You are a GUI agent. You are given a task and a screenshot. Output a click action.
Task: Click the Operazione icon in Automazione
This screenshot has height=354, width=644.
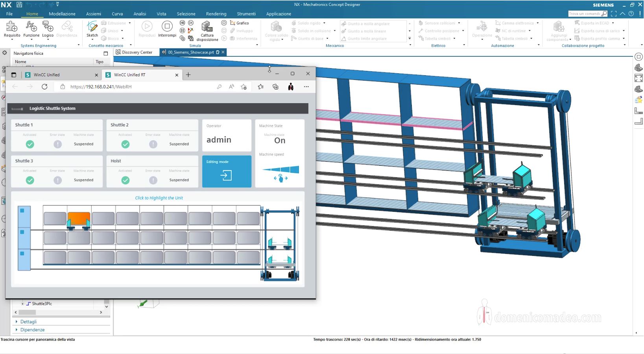coord(482,27)
